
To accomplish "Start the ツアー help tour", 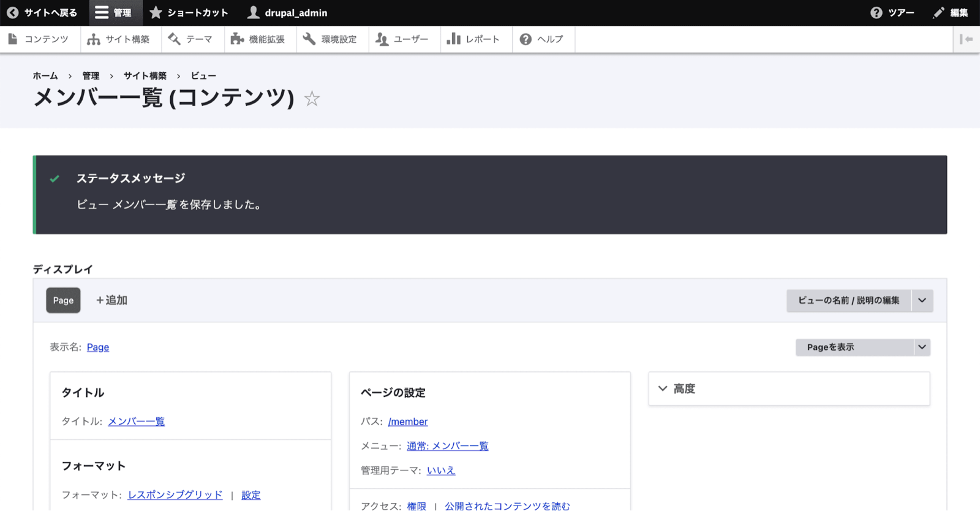I will (892, 13).
